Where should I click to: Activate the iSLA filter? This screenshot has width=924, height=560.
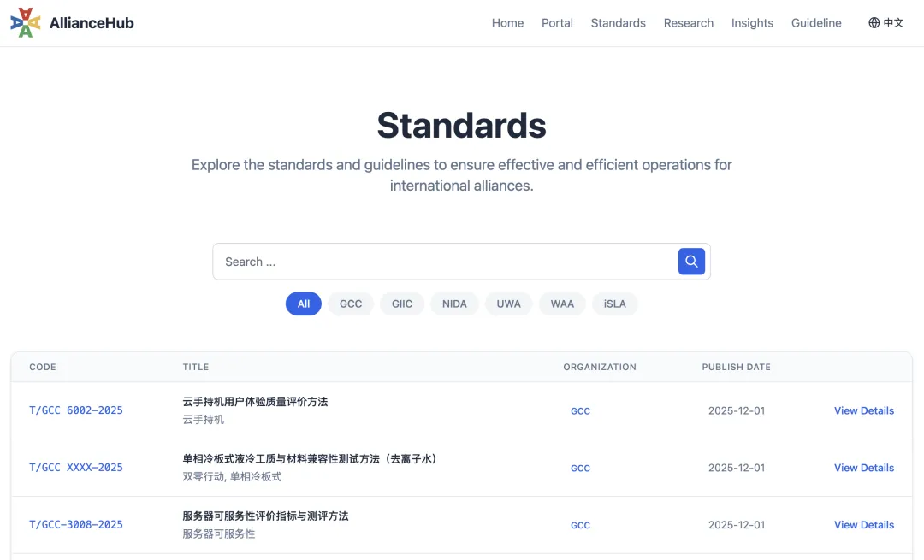[x=614, y=304]
